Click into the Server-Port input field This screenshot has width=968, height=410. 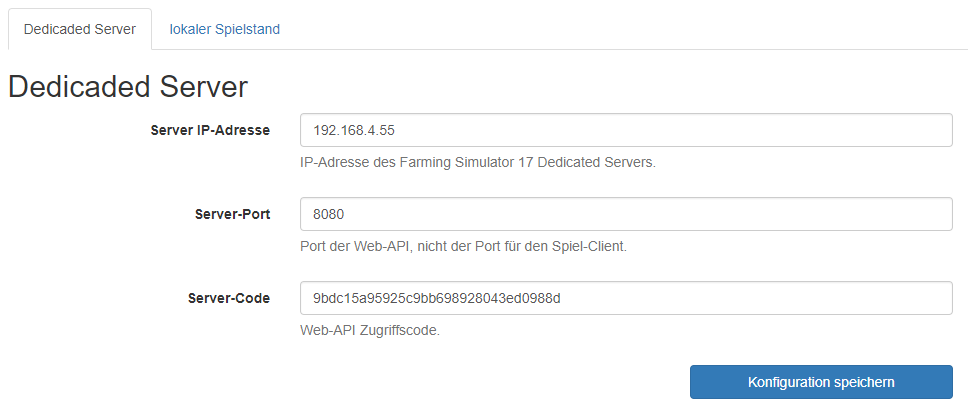click(x=626, y=214)
